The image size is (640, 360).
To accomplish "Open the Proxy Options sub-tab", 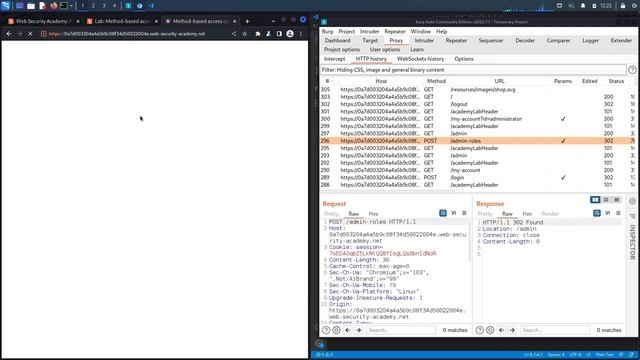I will coord(464,59).
